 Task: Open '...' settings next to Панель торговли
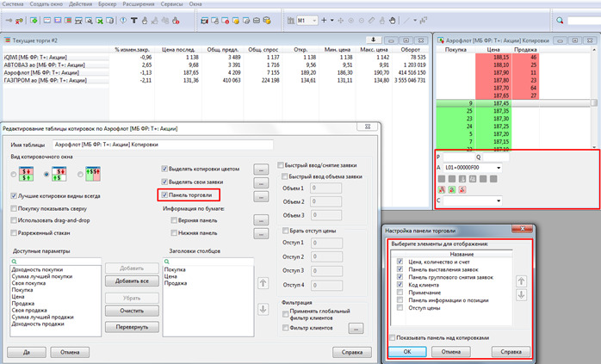(x=261, y=196)
